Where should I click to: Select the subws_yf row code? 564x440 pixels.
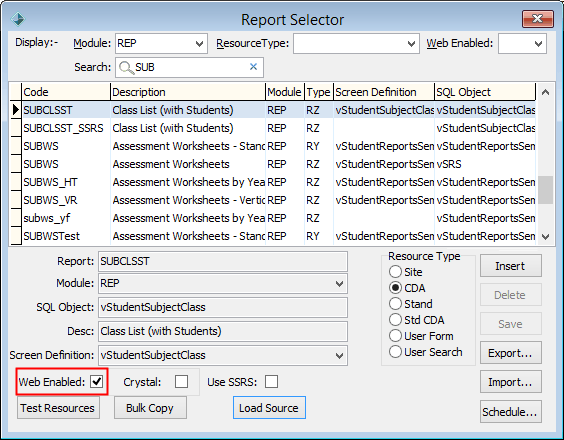(47, 218)
